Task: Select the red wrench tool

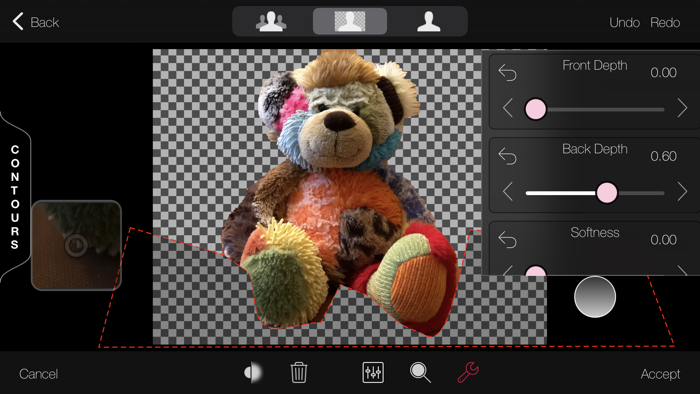Action: 468,373
